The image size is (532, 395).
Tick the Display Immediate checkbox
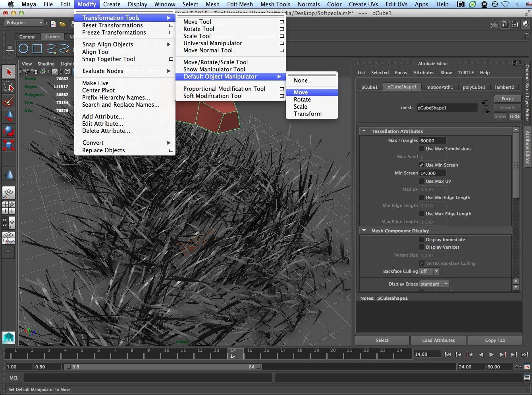click(x=421, y=240)
